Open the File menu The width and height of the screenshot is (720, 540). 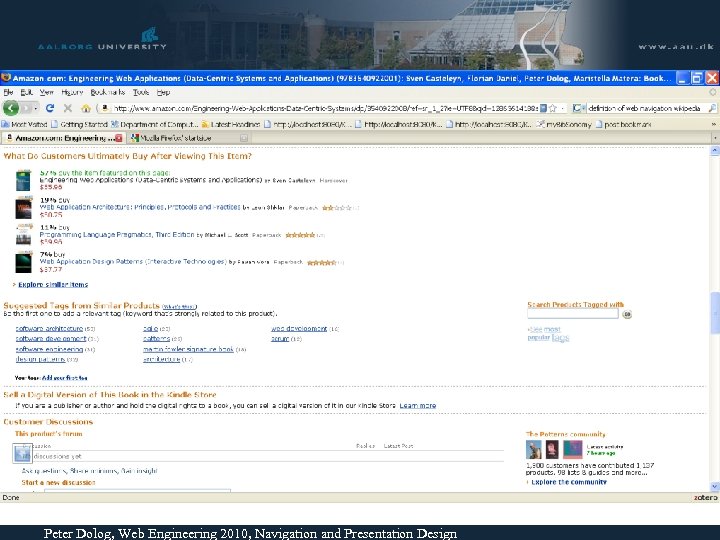[8, 92]
